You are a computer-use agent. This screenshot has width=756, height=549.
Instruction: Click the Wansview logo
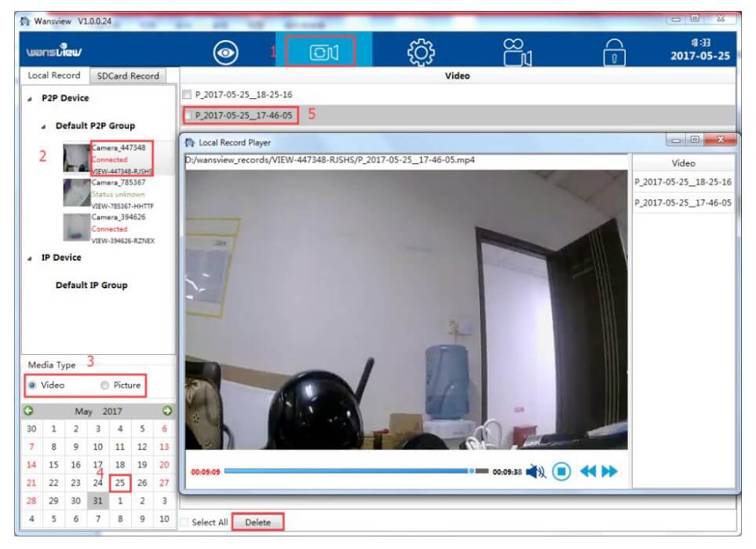coord(54,50)
